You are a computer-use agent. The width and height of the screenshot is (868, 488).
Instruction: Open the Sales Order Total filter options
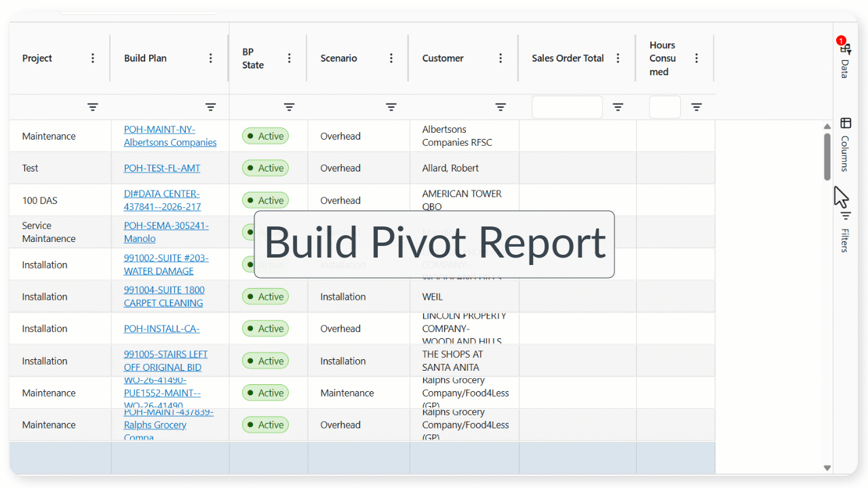618,107
